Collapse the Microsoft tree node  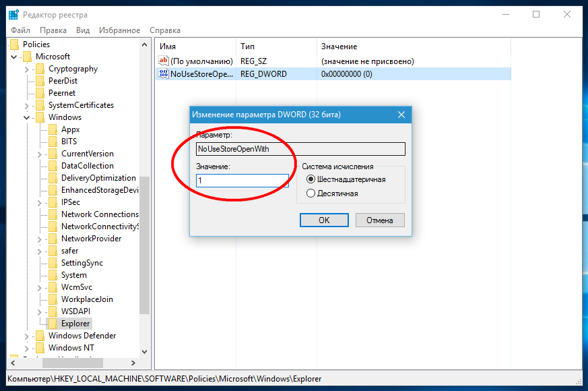(14, 57)
